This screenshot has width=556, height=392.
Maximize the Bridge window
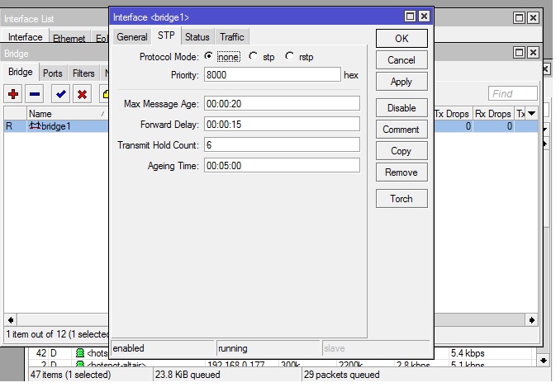(x=519, y=53)
